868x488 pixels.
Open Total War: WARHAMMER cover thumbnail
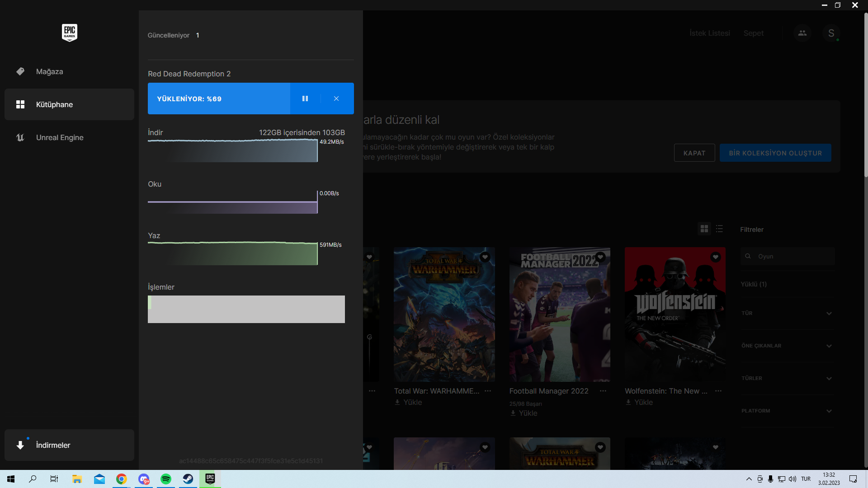pyautogui.click(x=444, y=314)
